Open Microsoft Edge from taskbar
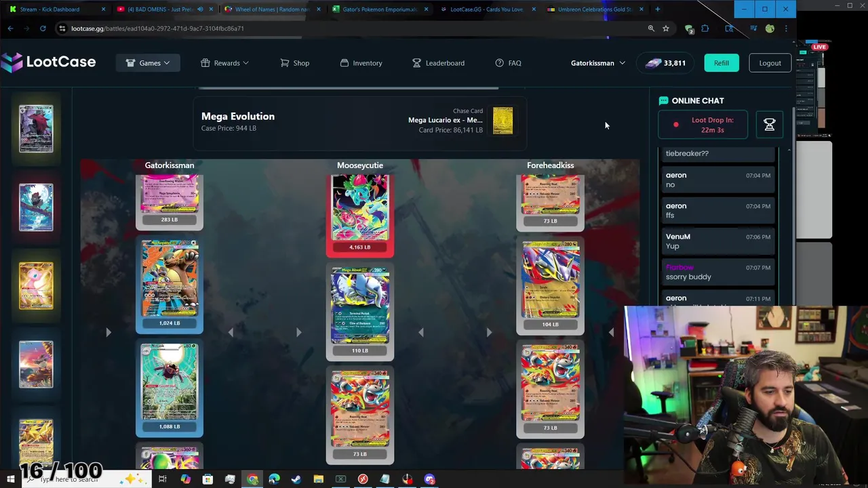The width and height of the screenshot is (868, 488). (274, 479)
